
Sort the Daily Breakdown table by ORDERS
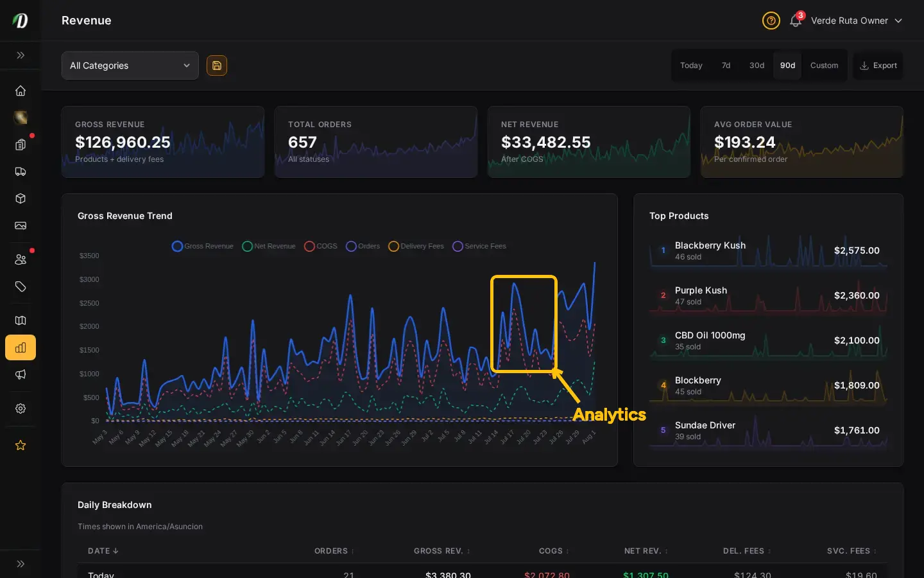click(x=334, y=551)
